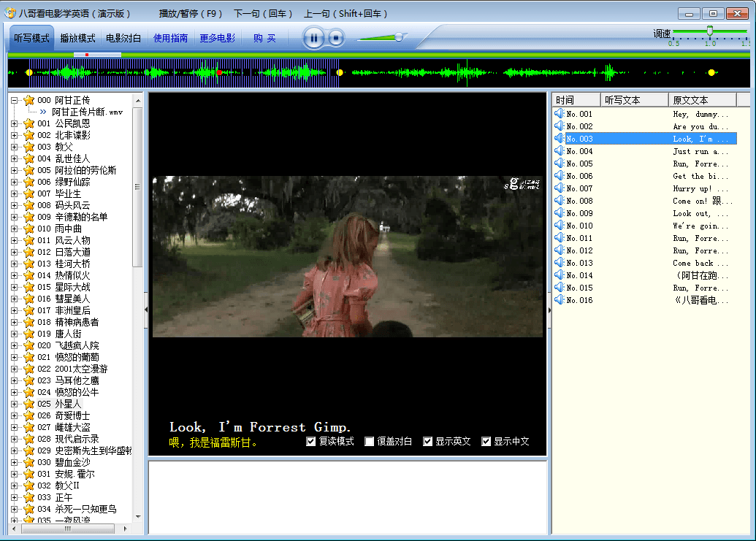Click the star icon of 015 星际大战
Screen dimensions: 756x541
[x=28, y=287]
